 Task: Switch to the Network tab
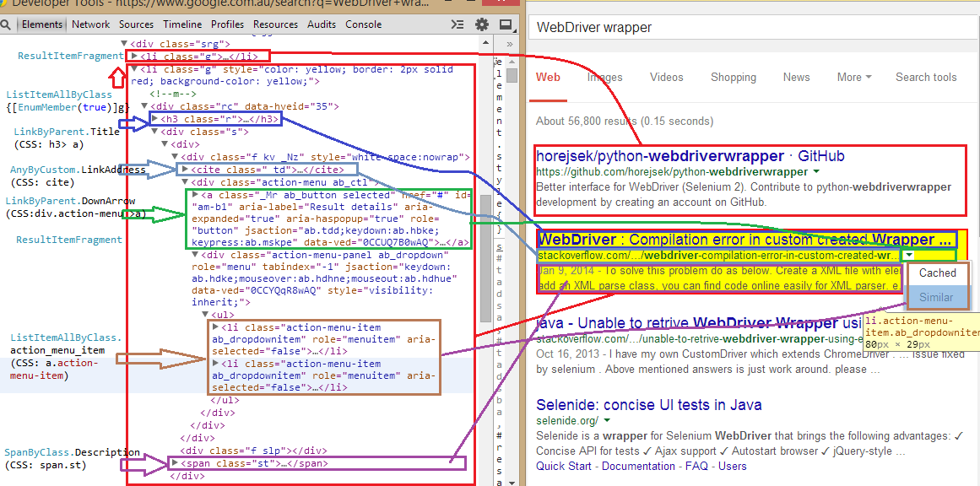(90, 24)
